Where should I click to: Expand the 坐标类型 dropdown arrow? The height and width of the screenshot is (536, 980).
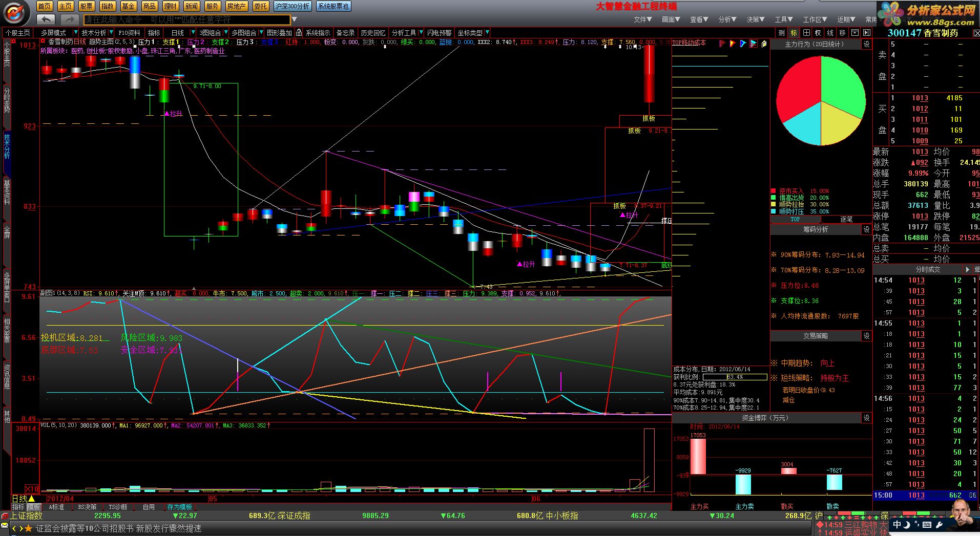pyautogui.click(x=487, y=33)
